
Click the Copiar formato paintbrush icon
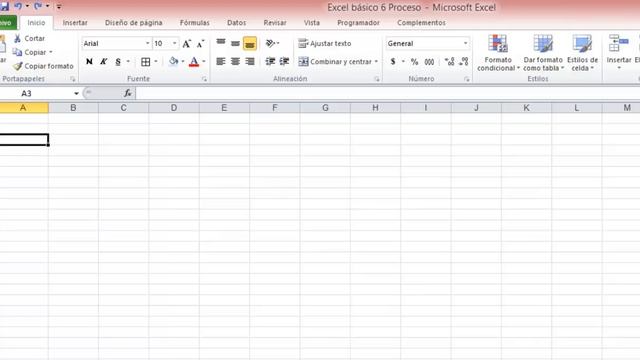click(17, 66)
